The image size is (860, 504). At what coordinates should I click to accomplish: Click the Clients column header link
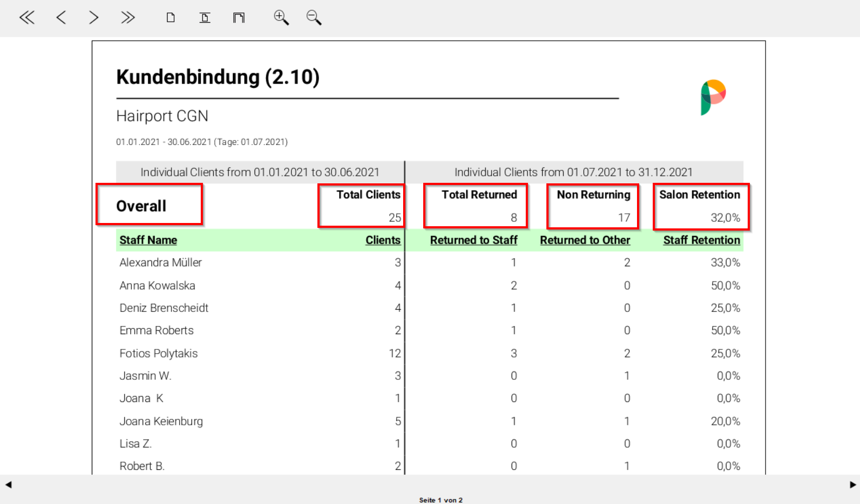[383, 240]
